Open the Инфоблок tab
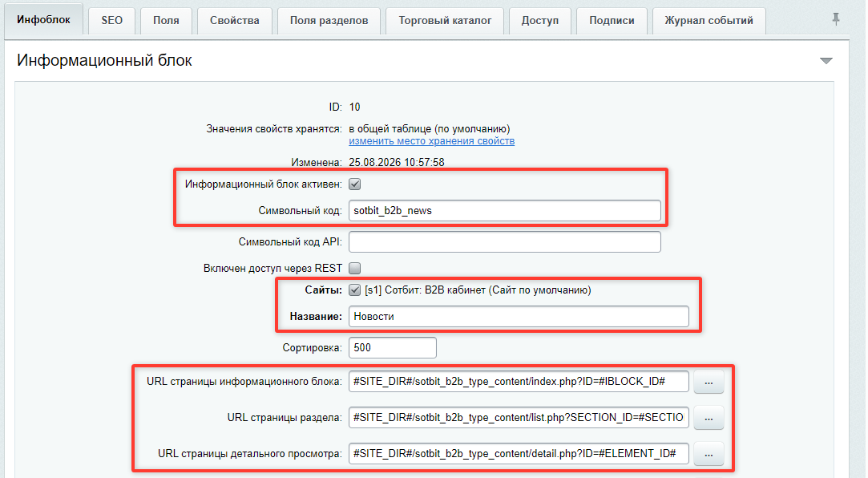Screen dimensions: 868x478 coord(44,20)
